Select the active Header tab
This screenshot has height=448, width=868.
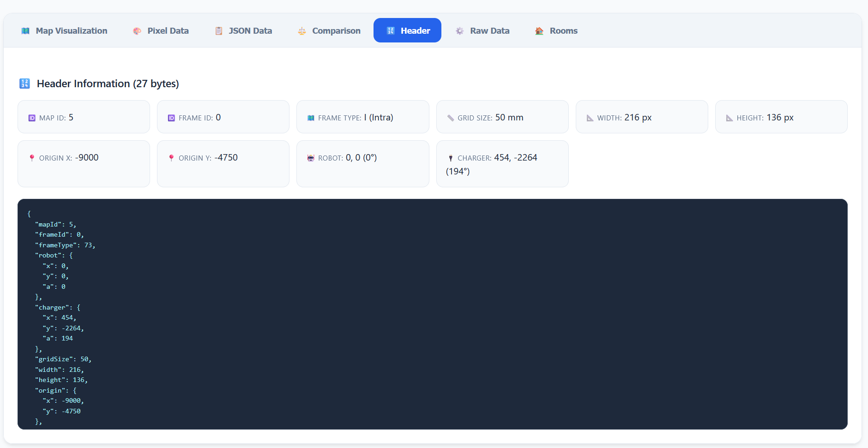407,30
